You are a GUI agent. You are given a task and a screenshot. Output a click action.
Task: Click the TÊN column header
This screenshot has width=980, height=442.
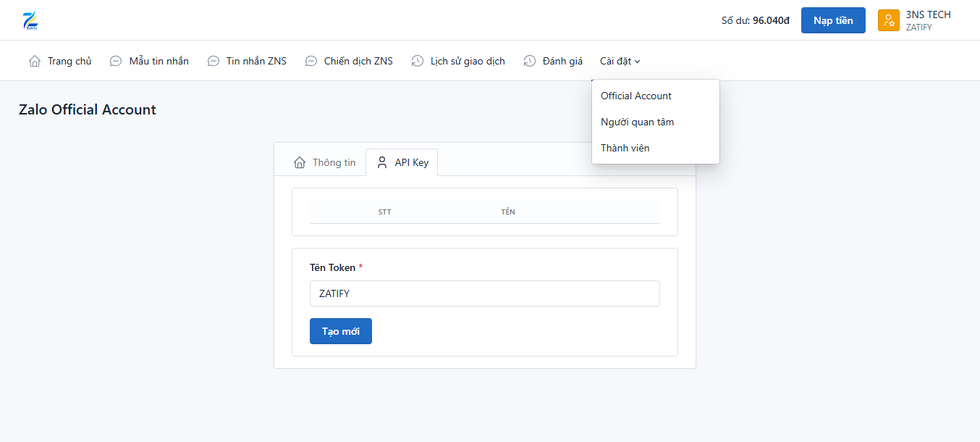(508, 212)
